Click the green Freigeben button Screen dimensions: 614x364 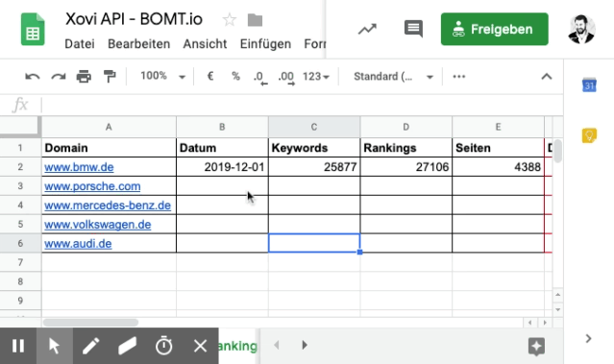(x=495, y=29)
